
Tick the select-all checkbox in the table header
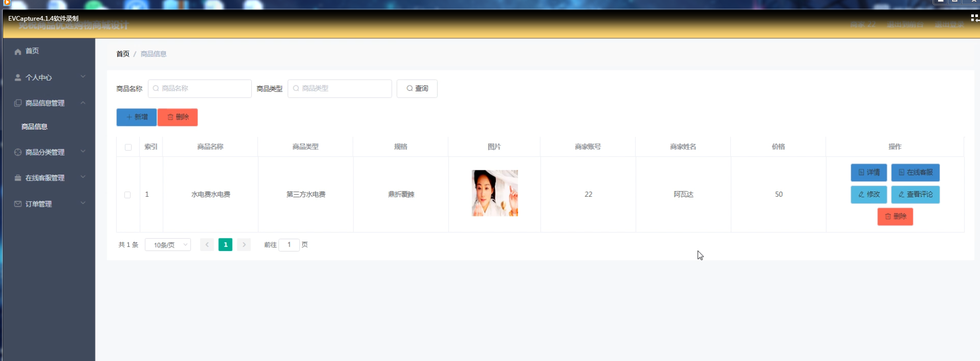click(128, 147)
